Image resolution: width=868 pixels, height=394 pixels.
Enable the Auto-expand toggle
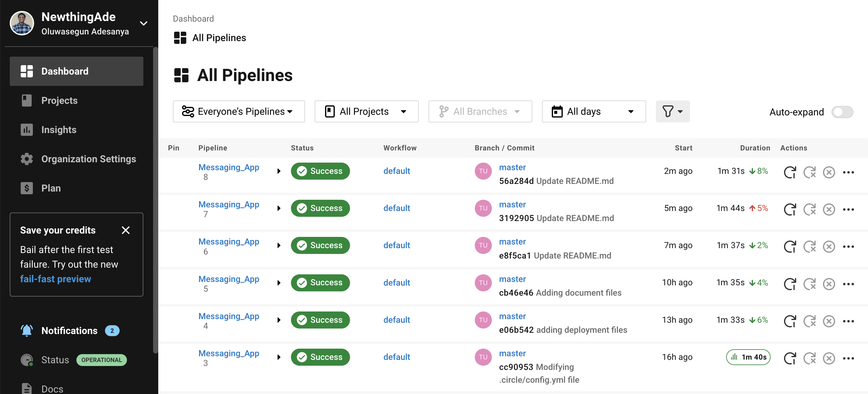(x=842, y=112)
